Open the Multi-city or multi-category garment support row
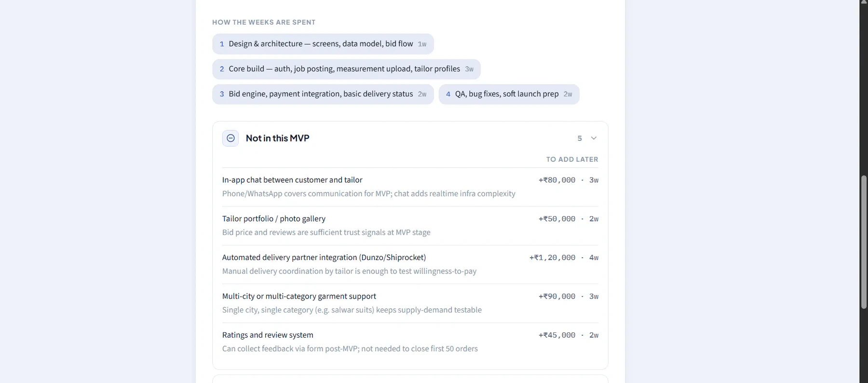868x383 pixels. click(x=410, y=303)
